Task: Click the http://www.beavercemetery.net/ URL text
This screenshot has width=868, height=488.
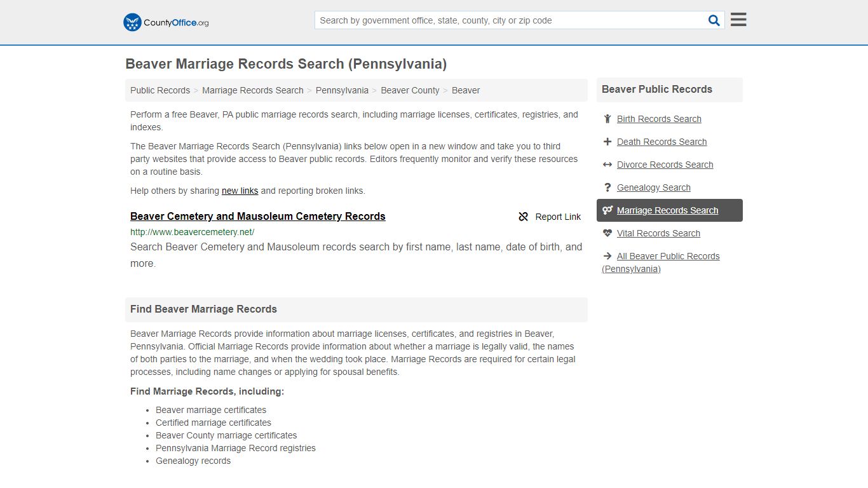Action: pos(192,232)
